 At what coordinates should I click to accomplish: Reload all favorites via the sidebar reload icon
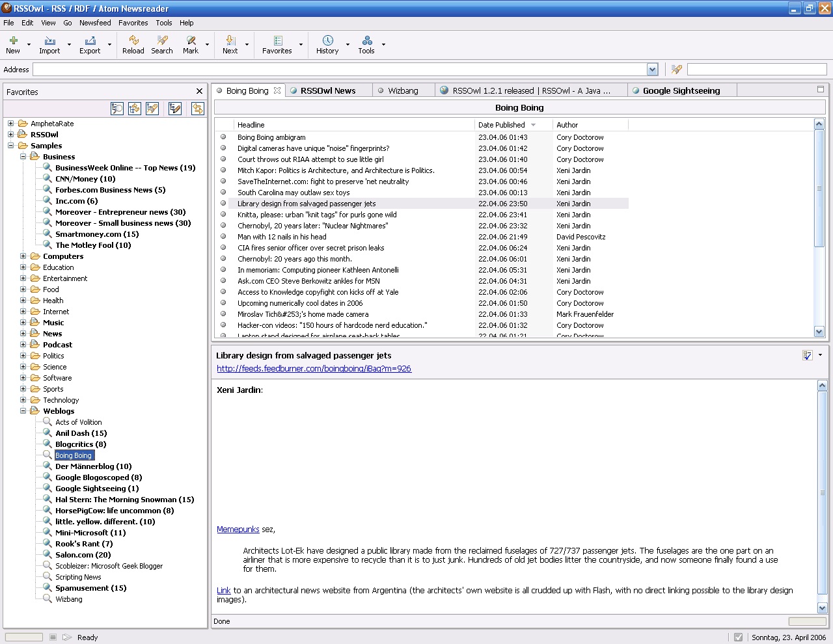coord(134,109)
